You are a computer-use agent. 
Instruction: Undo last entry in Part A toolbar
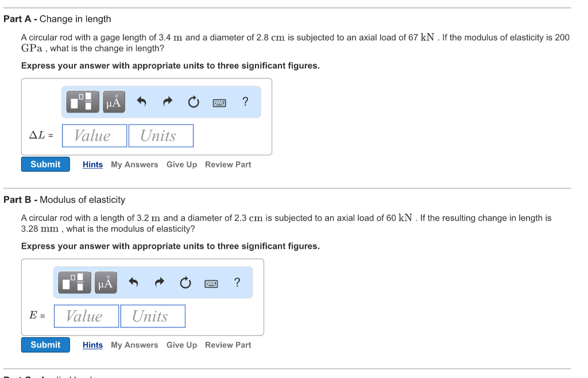point(141,102)
